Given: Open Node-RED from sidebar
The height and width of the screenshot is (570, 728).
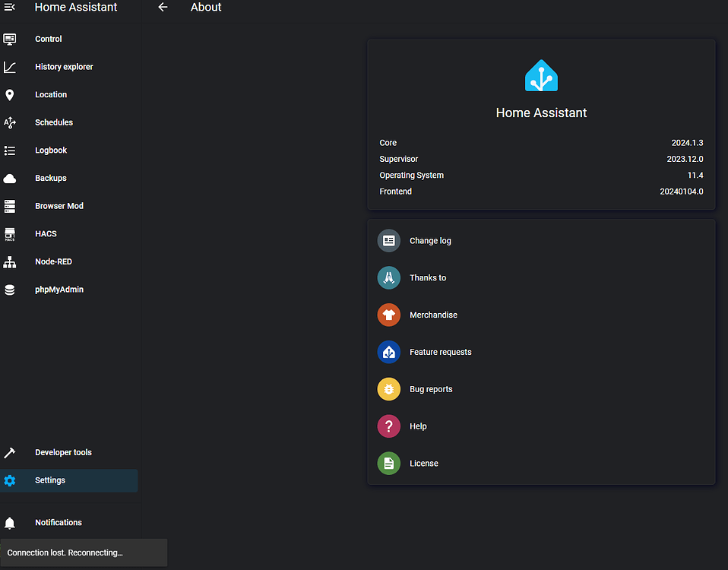Looking at the screenshot, I should 68,261.
